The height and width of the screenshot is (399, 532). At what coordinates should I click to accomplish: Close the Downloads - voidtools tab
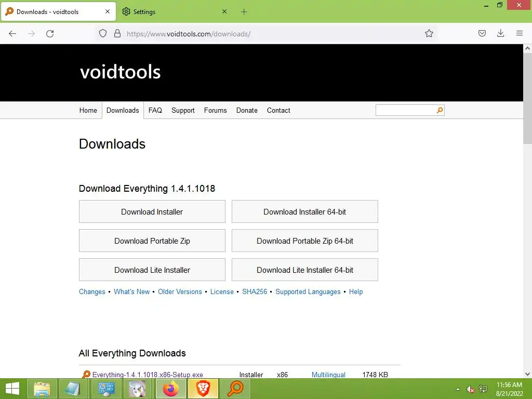point(108,11)
